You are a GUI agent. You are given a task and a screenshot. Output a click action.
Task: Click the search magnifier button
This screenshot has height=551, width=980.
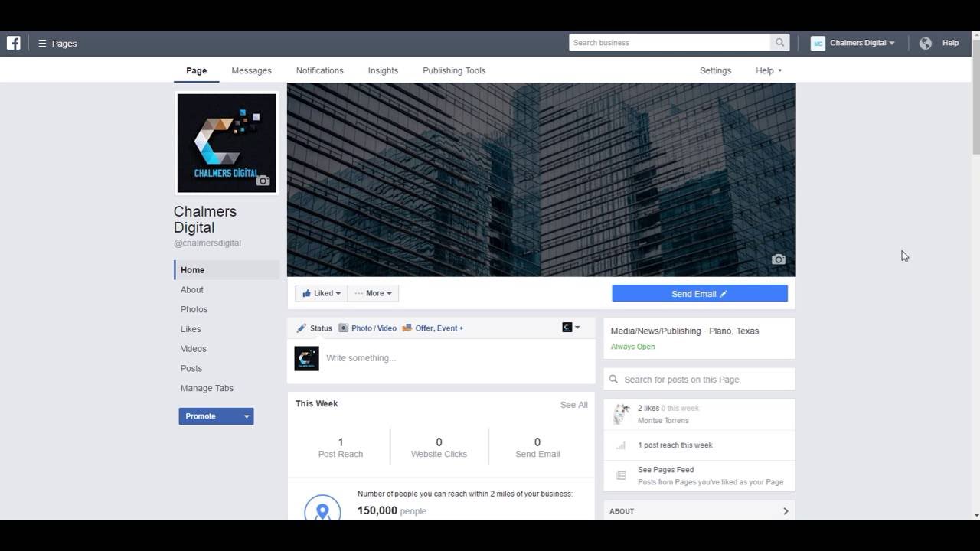pos(779,43)
